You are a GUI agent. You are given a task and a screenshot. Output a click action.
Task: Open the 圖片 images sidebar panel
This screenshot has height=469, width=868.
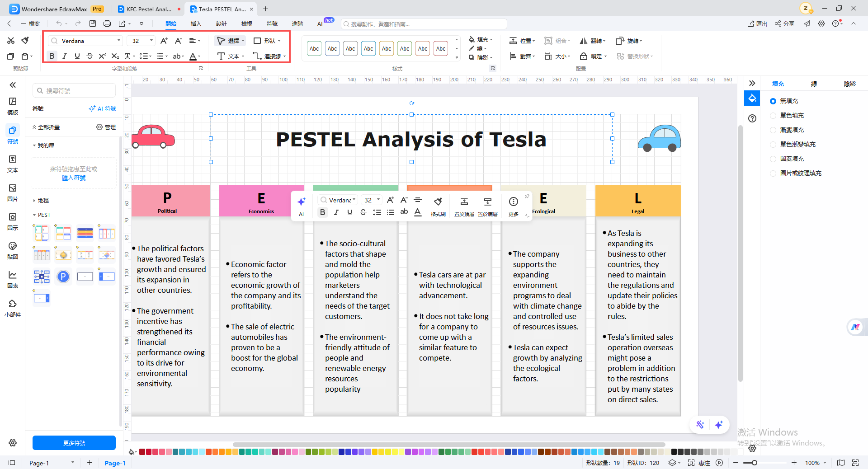pos(13,192)
